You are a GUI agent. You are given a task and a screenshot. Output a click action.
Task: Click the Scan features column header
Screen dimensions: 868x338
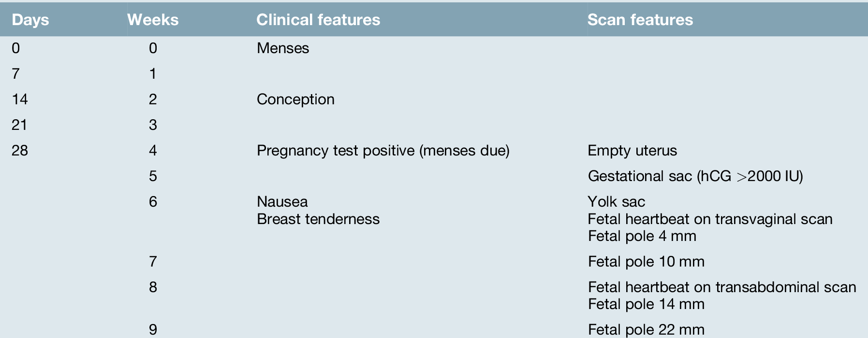[x=640, y=20]
